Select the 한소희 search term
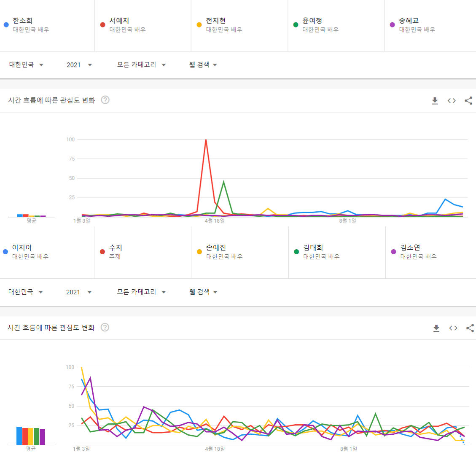Screen dimensions: 476x455 (x=22, y=21)
